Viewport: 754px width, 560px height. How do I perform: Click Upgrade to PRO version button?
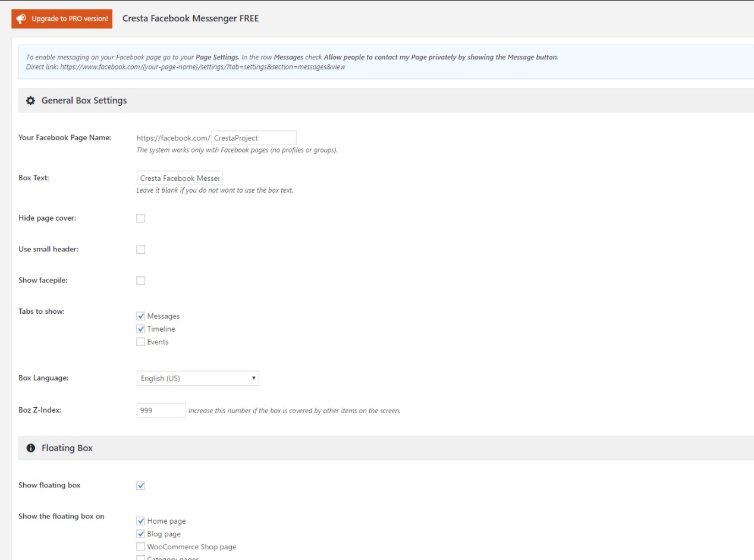click(x=62, y=18)
